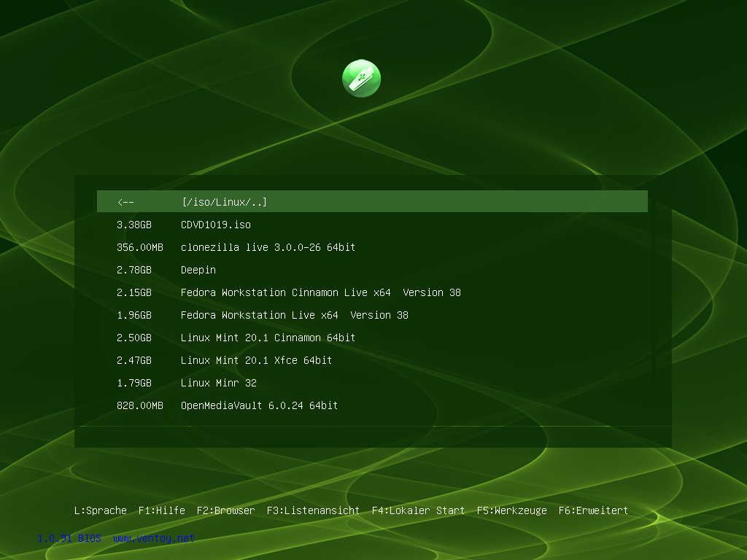Toggle F3:Listenansicht list view
This screenshot has width=747, height=560.
point(313,510)
